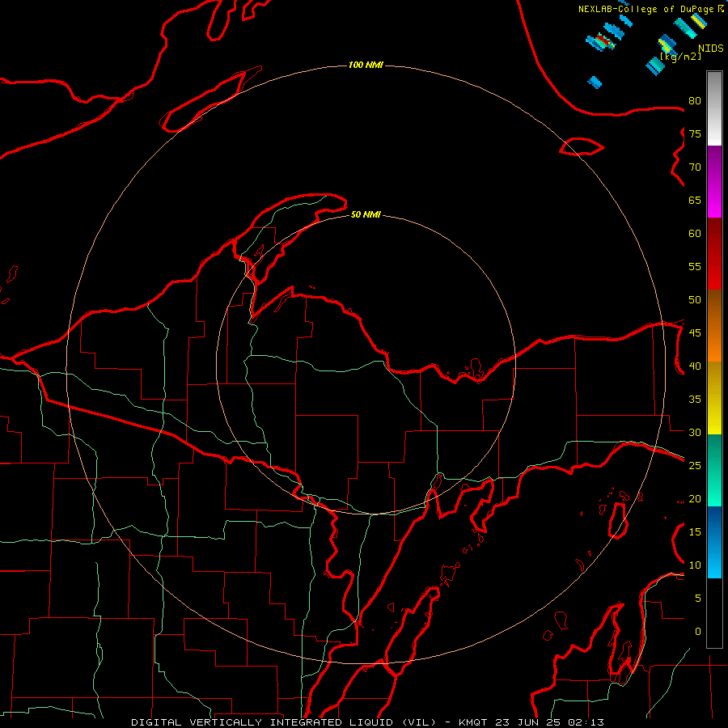Click the [kg/m2] units label

pos(680,56)
